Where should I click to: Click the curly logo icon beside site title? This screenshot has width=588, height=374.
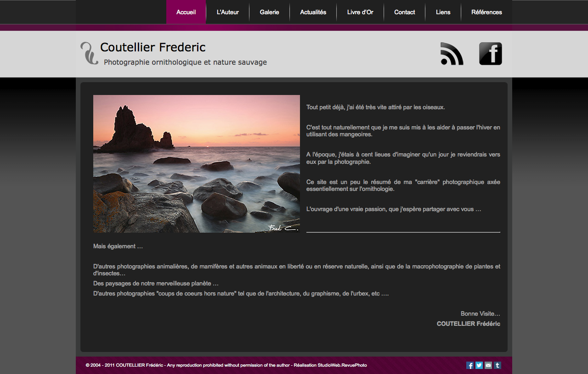(89, 53)
